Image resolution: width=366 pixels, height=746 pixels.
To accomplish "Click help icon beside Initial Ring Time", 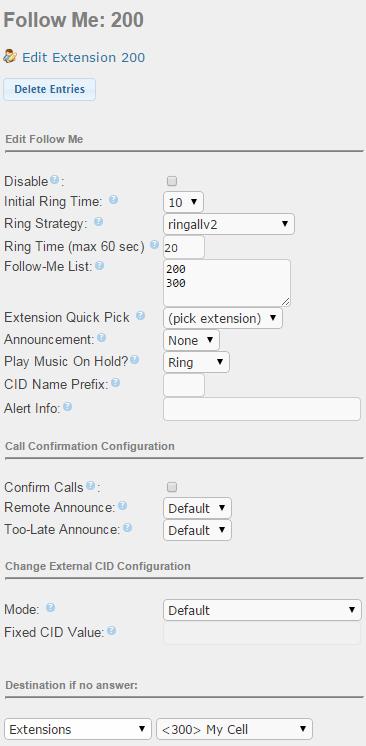I will [x=113, y=200].
